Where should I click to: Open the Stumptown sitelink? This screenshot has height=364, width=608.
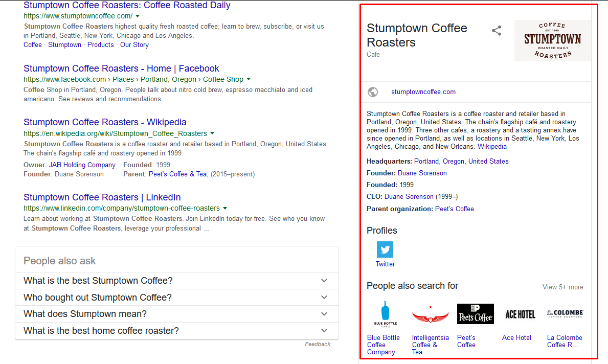(x=65, y=45)
